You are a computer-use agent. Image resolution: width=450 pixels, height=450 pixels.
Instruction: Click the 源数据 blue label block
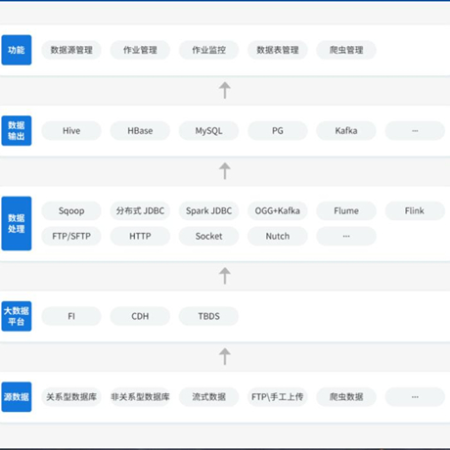(x=16, y=397)
